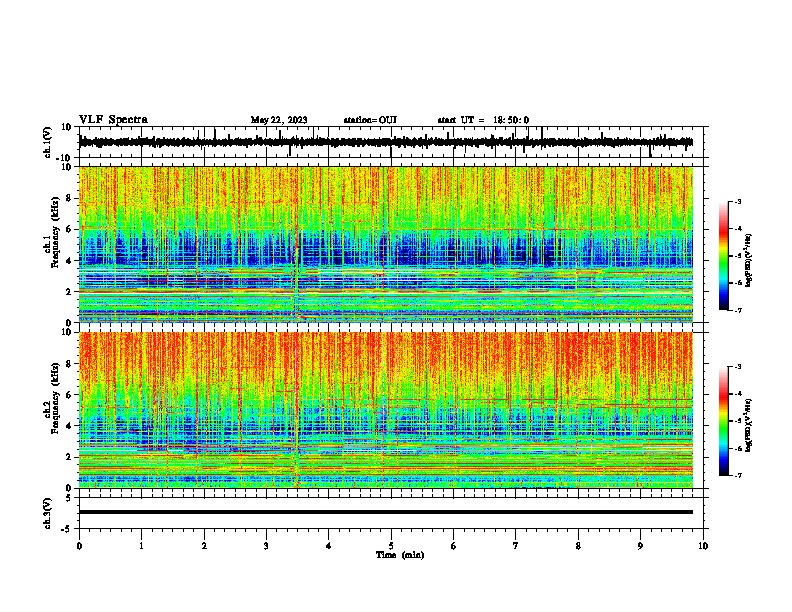Click the 5 tick label on ch.3(V) axis
Image resolution: width=792 pixels, height=612 pixels.
pos(69,497)
